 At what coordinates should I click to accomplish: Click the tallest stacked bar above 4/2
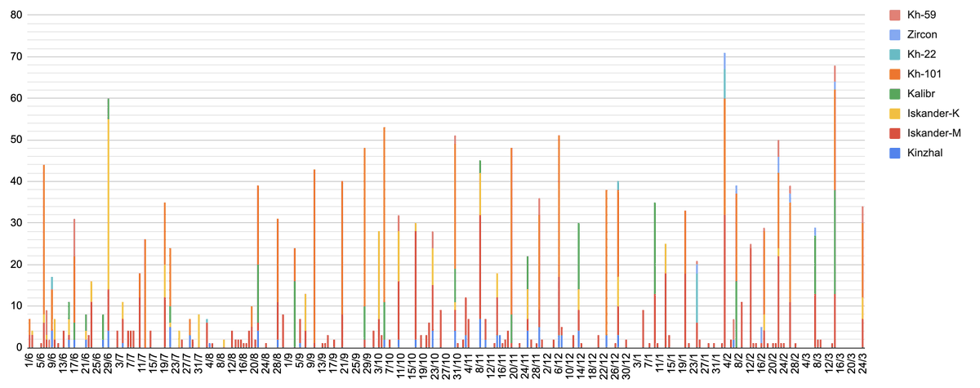(724, 200)
